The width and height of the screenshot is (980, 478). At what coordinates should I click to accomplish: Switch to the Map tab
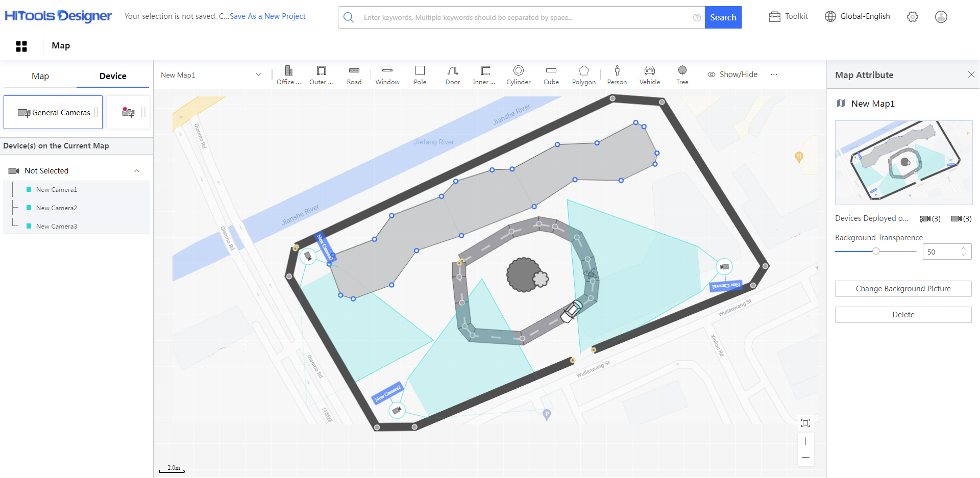[40, 76]
